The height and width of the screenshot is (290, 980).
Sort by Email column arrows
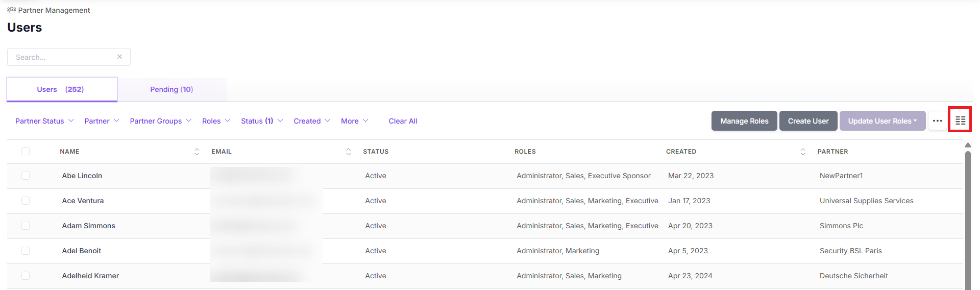coord(349,152)
